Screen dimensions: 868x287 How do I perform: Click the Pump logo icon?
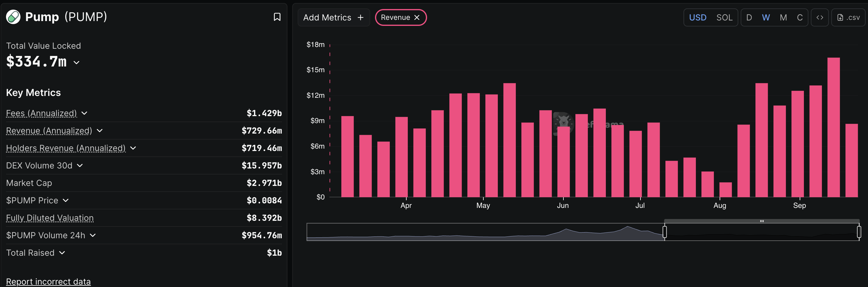pyautogui.click(x=13, y=17)
